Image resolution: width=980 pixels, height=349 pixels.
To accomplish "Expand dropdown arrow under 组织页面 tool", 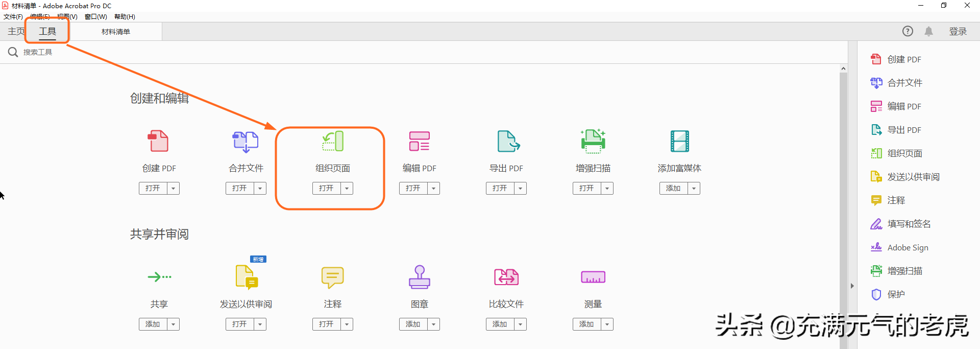I will click(x=347, y=189).
